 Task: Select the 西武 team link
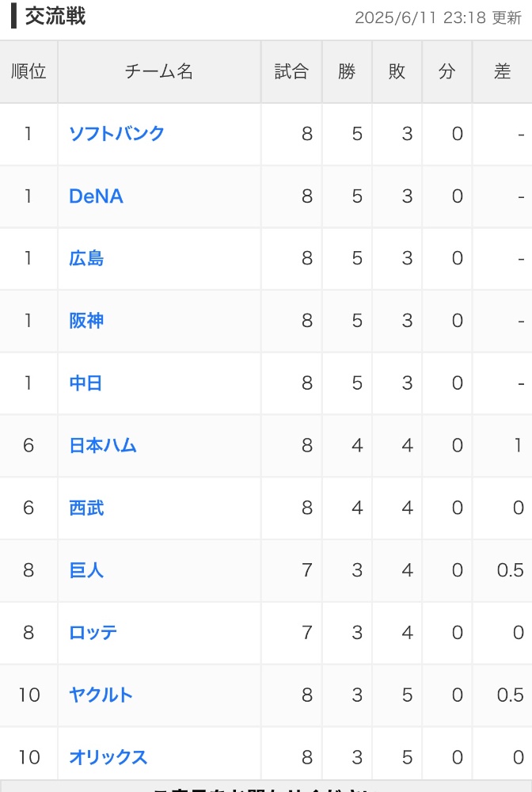(86, 508)
